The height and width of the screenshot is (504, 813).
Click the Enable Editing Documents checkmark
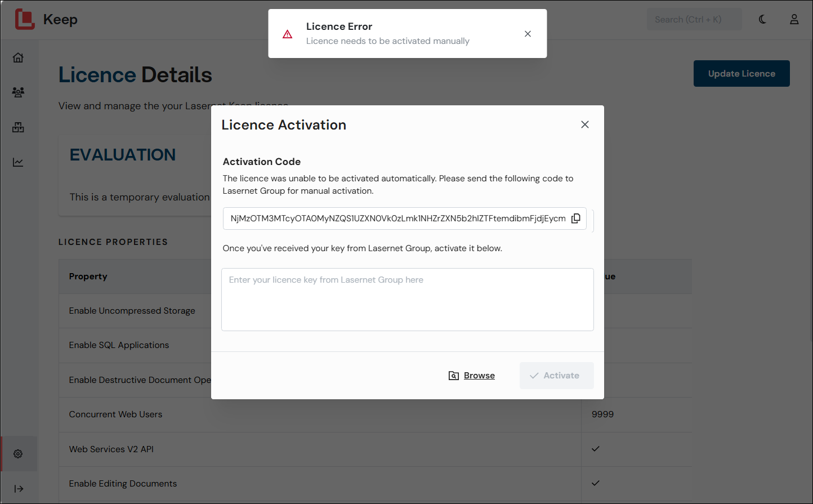coord(596,483)
